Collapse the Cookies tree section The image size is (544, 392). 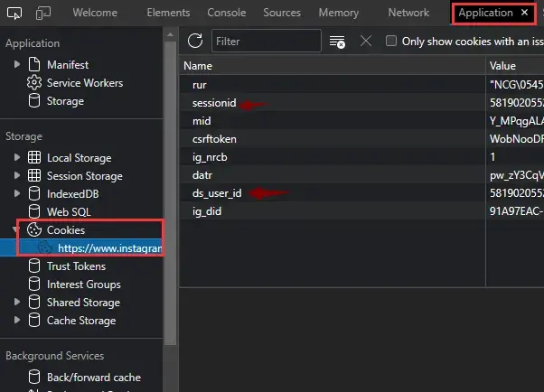coord(15,229)
